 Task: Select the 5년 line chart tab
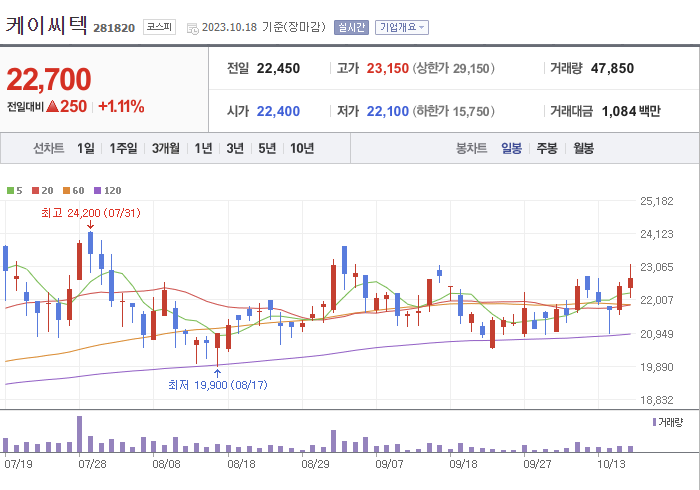click(x=267, y=148)
